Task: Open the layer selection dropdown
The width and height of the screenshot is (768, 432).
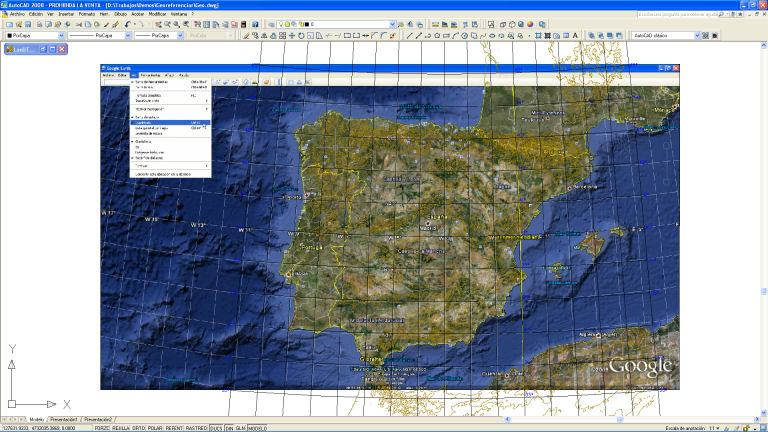Action: click(x=392, y=24)
